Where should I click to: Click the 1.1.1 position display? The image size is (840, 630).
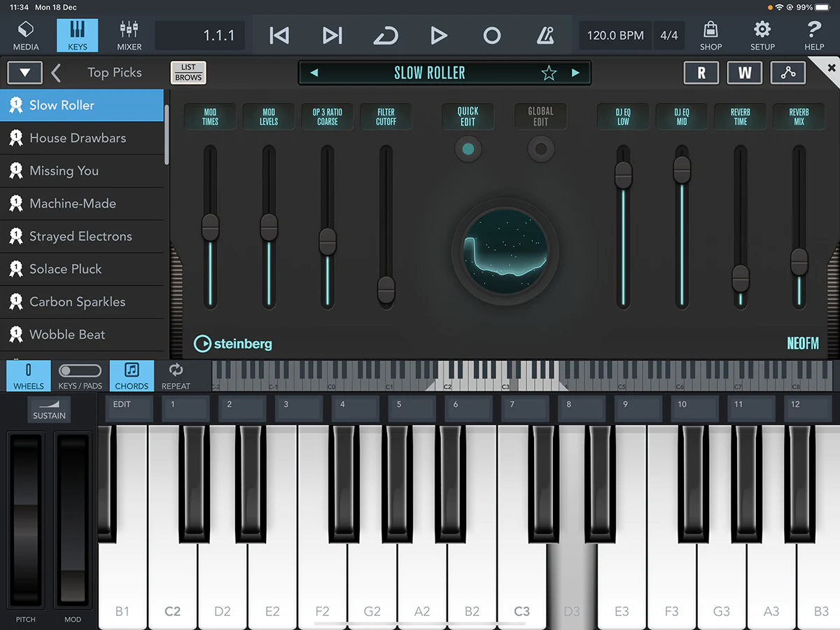(200, 35)
